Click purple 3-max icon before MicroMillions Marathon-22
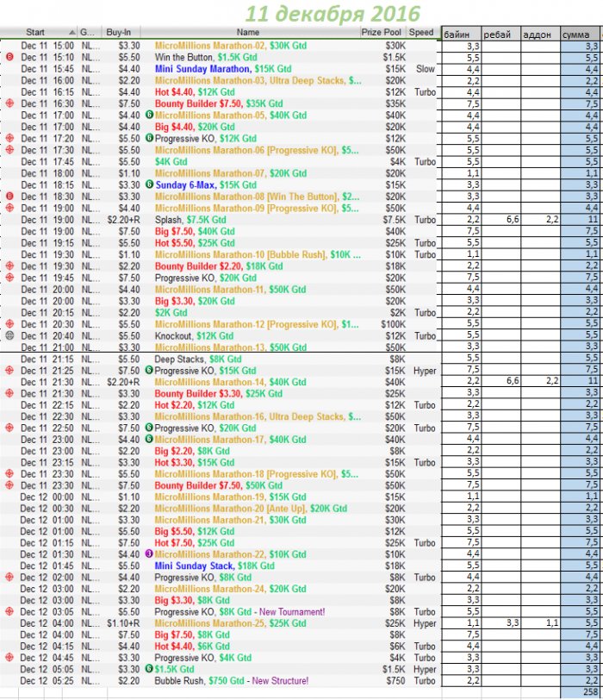Image resolution: width=603 pixels, height=700 pixels. [149, 554]
